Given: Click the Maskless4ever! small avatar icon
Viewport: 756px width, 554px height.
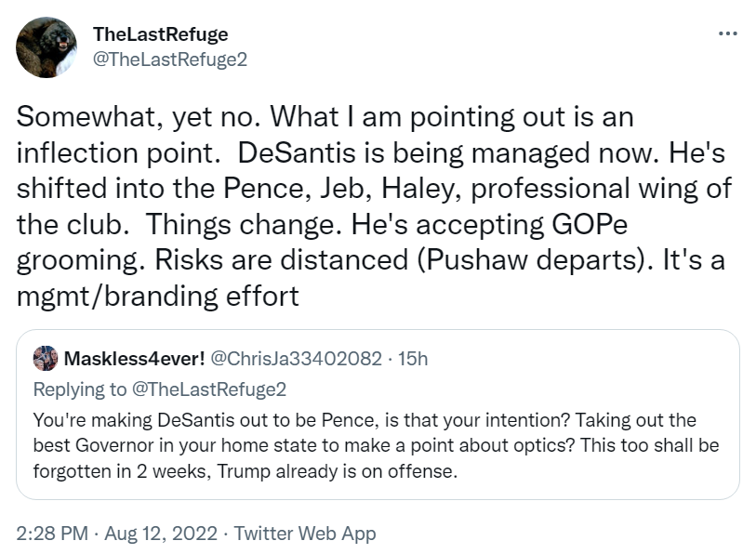Looking at the screenshot, I should pos(45,359).
